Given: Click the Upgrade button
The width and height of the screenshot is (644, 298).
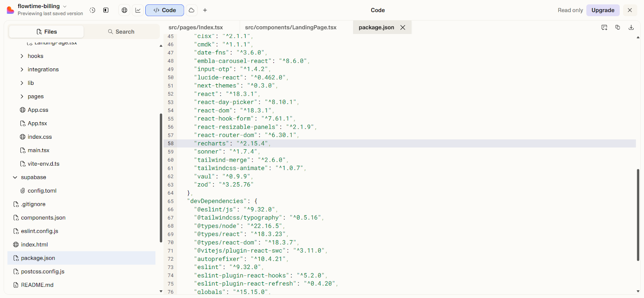Looking at the screenshot, I should coord(603,10).
